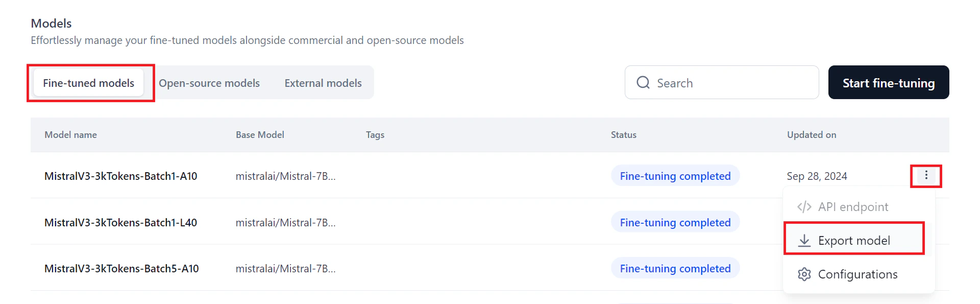
Task: Switch to the Open-source models tab
Action: pos(209,82)
